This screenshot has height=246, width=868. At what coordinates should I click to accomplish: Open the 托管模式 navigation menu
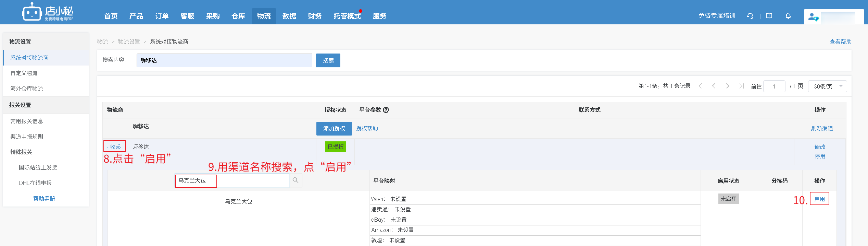[x=347, y=16]
